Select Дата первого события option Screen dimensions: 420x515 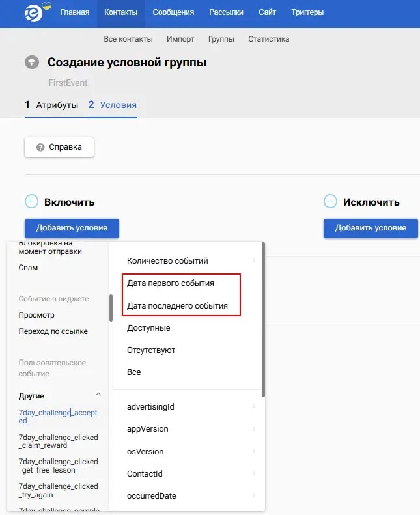[x=171, y=283]
